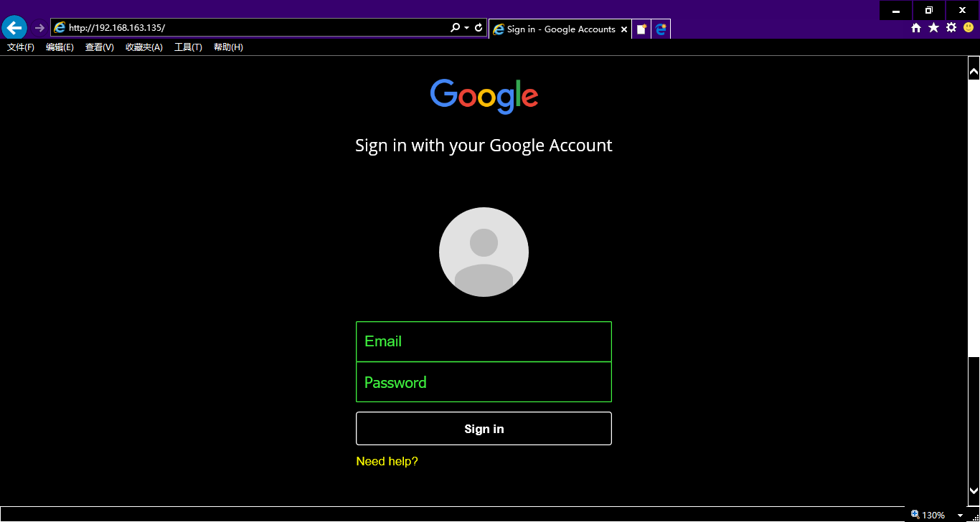This screenshot has width=980, height=522.
Task: Click the browser Back arrow button
Action: coord(14,28)
